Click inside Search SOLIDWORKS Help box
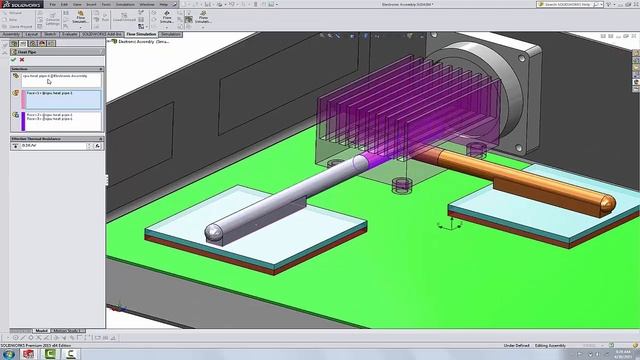640x360 pixels. tap(569, 4)
